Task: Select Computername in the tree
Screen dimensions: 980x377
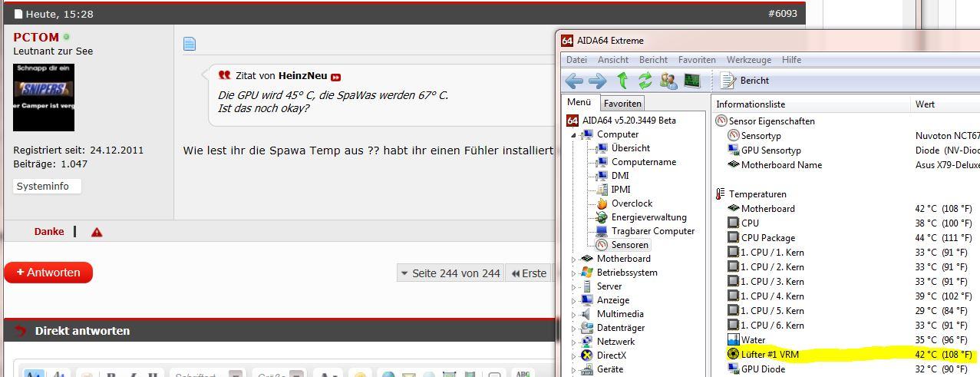Action: pos(636,162)
